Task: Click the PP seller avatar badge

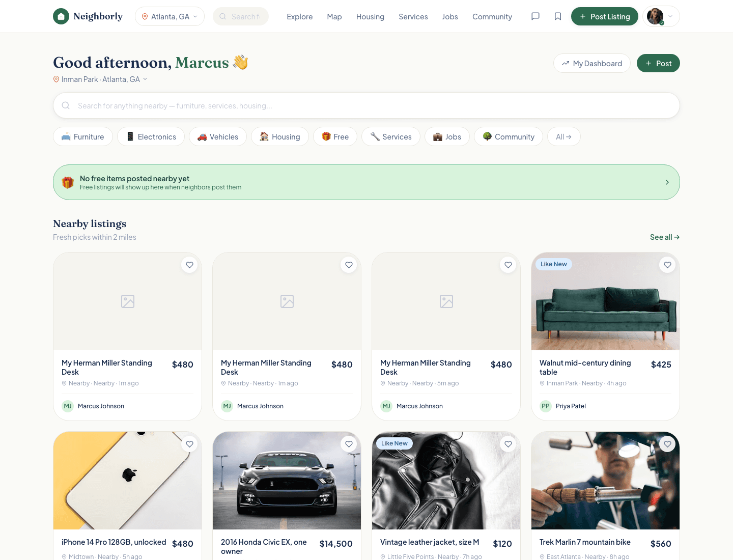Action: [546, 406]
